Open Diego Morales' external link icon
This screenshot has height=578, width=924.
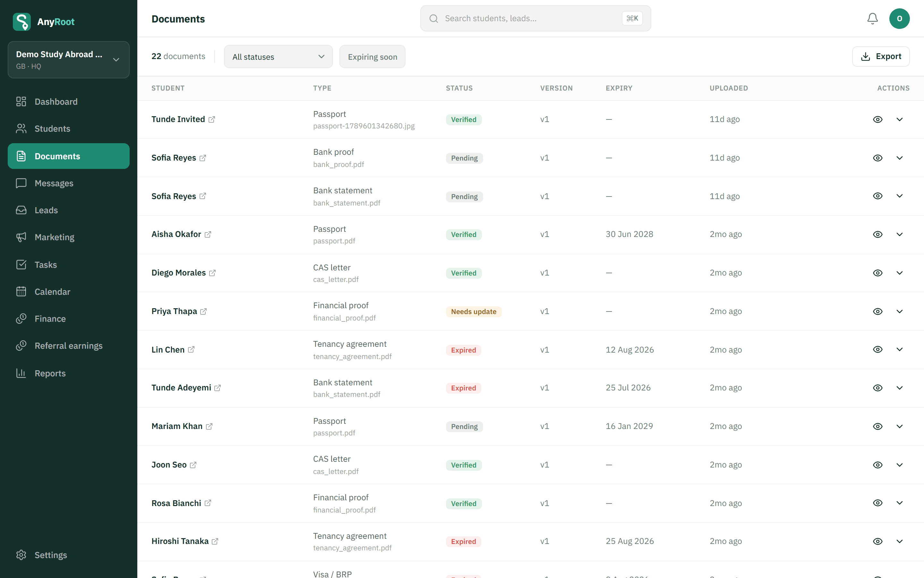(212, 273)
